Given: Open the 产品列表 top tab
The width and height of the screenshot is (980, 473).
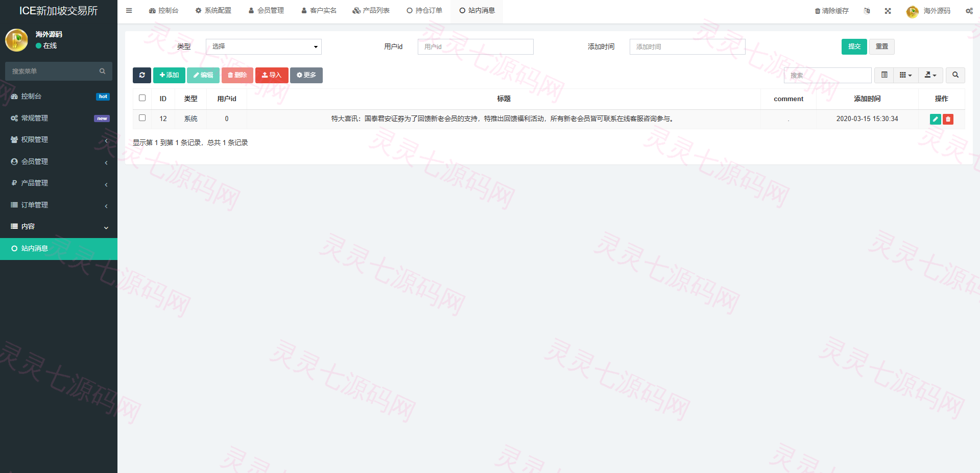Looking at the screenshot, I should pos(371,10).
